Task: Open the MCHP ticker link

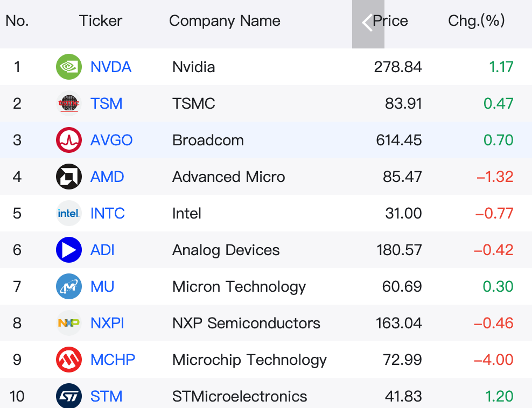Action: 113,360
